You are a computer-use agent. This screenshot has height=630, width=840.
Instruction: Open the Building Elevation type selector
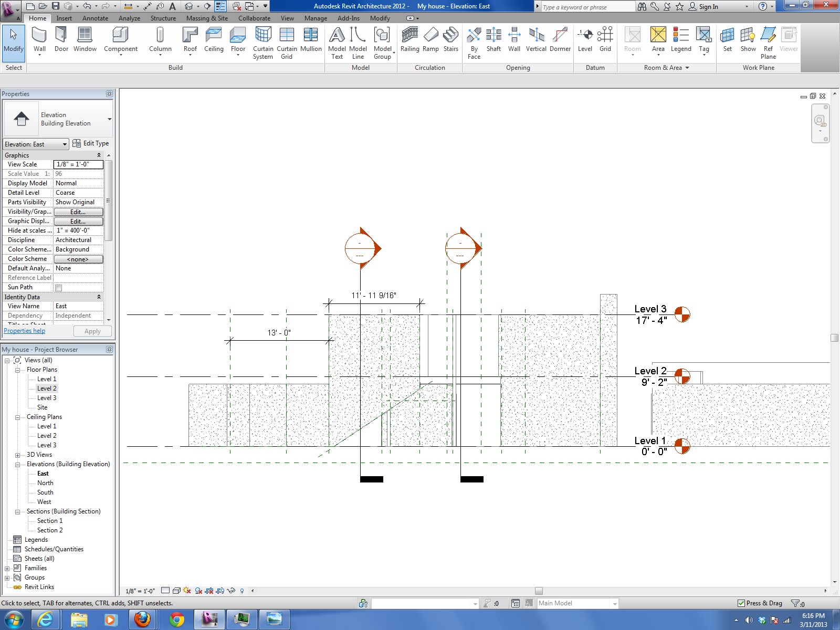pyautogui.click(x=58, y=119)
